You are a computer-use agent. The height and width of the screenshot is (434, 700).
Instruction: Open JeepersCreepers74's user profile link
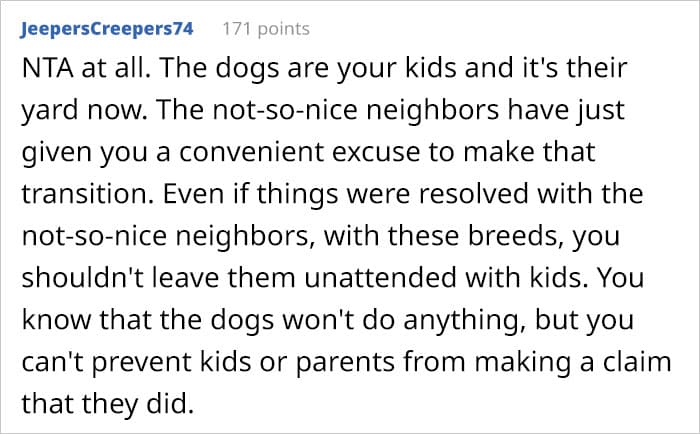(x=107, y=29)
